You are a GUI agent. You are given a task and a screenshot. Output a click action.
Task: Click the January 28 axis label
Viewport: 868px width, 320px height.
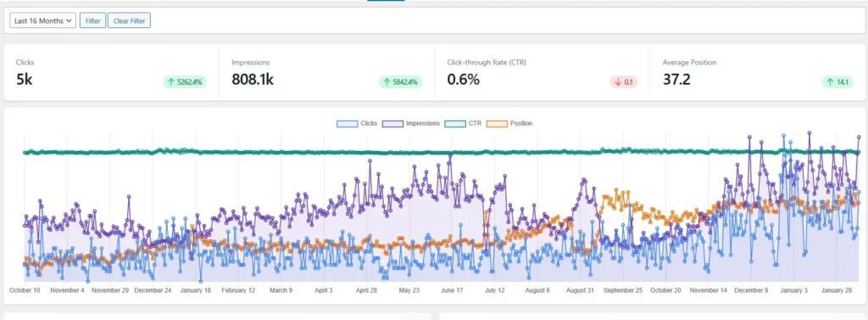pos(837,290)
